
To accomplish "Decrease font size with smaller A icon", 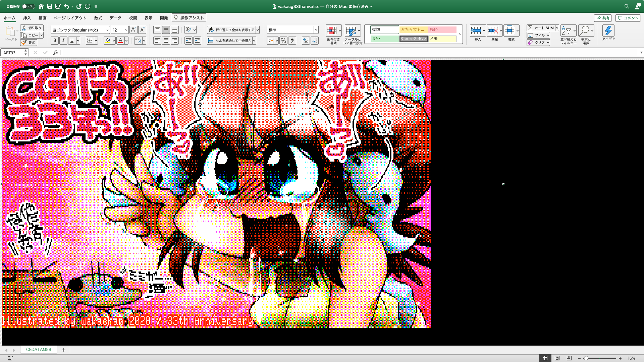I will point(142,30).
